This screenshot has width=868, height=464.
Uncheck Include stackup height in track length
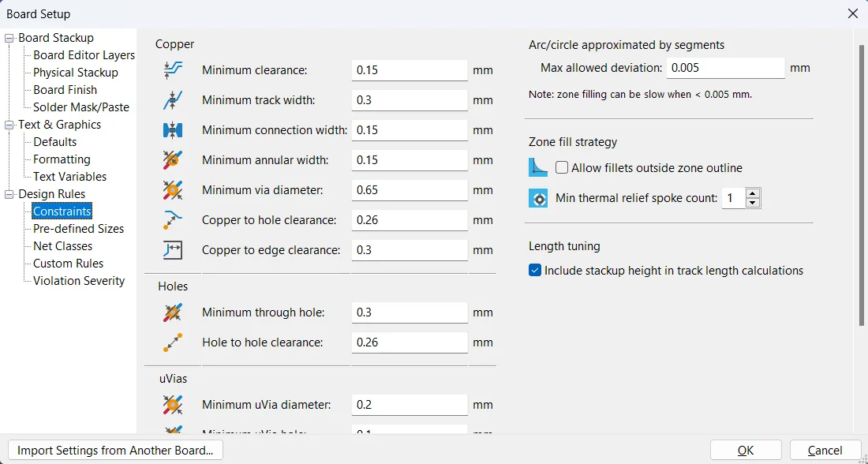(x=536, y=271)
